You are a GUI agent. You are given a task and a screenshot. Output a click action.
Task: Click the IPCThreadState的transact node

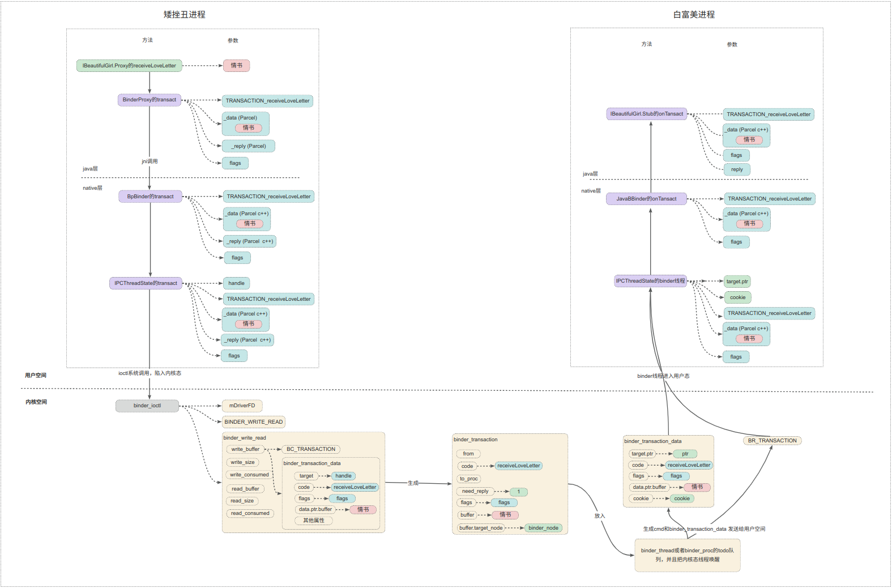point(146,283)
